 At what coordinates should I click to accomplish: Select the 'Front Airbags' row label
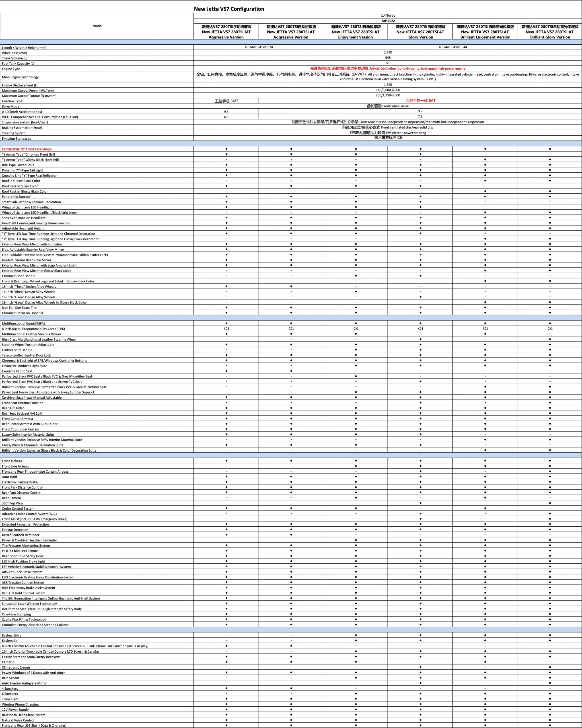tap(12, 461)
